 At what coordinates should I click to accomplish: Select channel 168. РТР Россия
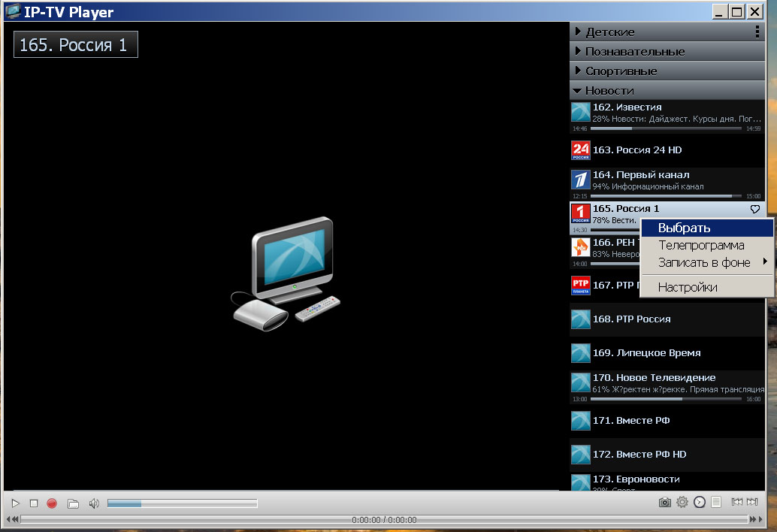tap(667, 319)
